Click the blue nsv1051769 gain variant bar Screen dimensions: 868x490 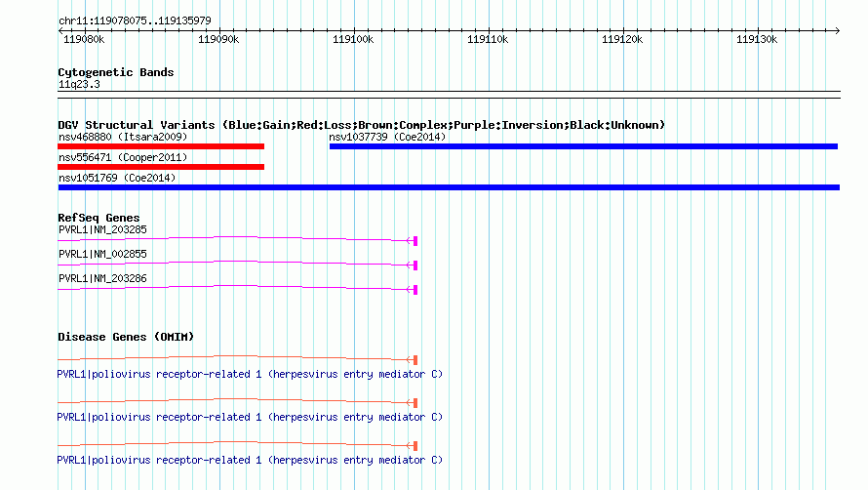[449, 187]
